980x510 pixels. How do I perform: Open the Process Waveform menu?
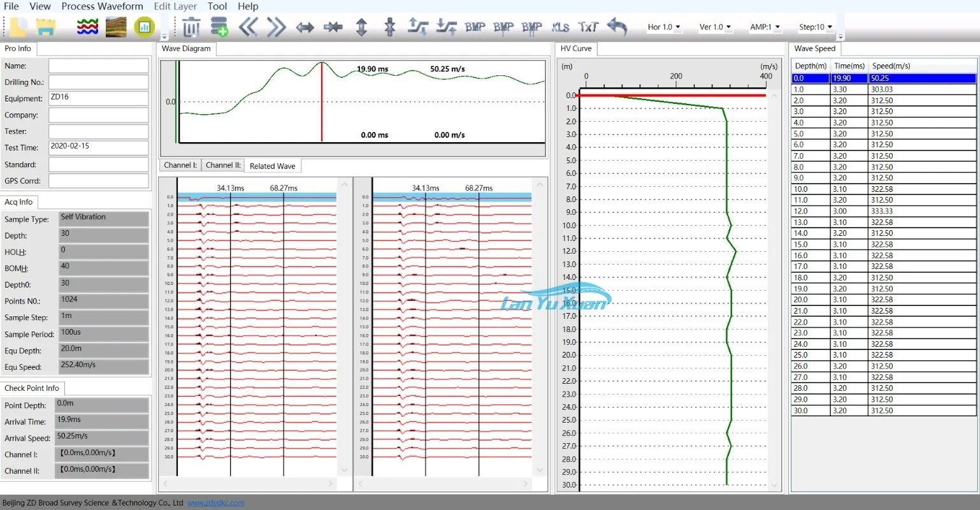pos(102,6)
